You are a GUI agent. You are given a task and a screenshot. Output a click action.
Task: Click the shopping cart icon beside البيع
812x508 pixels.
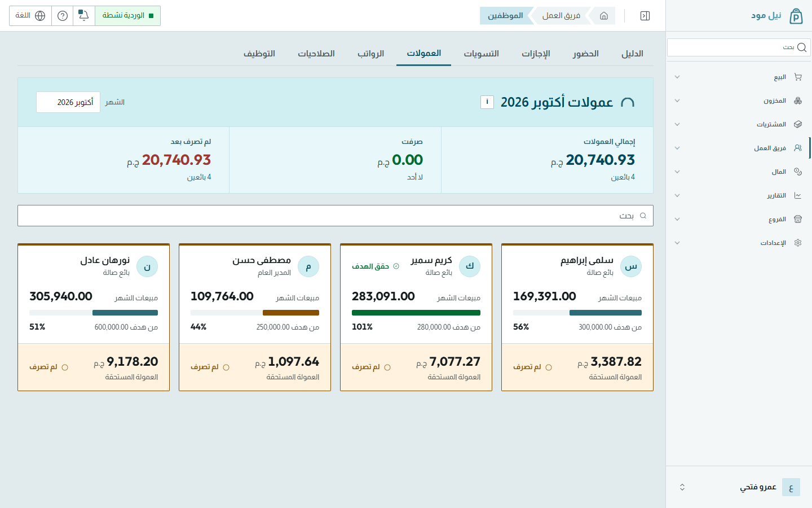(x=798, y=77)
